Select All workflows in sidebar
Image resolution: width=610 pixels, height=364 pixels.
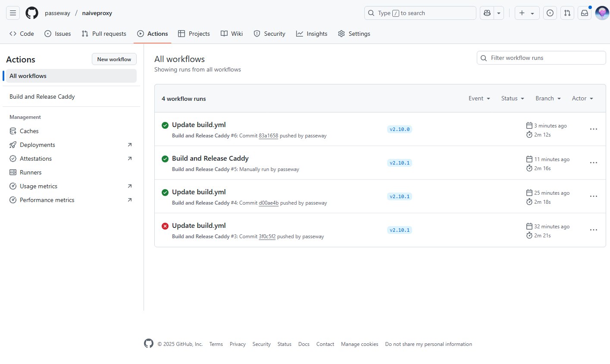tap(71, 76)
